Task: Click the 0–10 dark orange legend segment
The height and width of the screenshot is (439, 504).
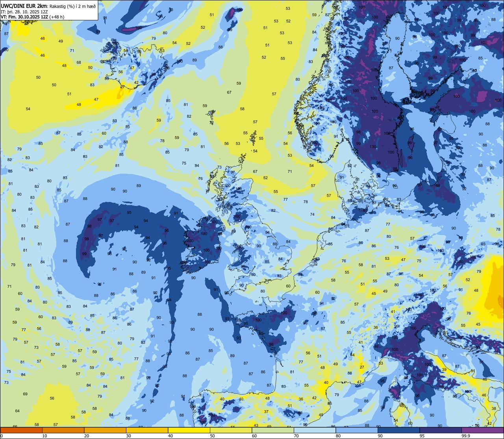Action: [x=21, y=430]
